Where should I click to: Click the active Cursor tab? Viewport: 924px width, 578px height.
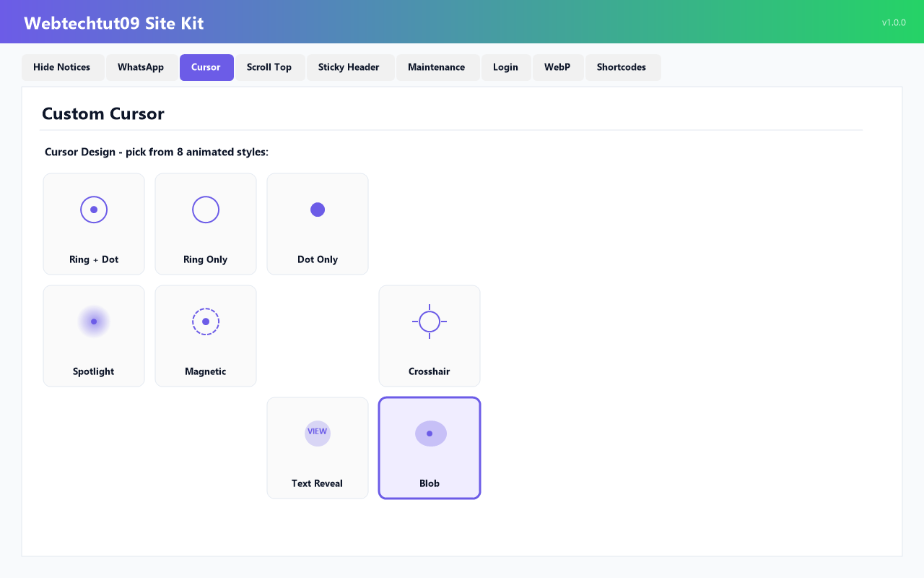(206, 67)
